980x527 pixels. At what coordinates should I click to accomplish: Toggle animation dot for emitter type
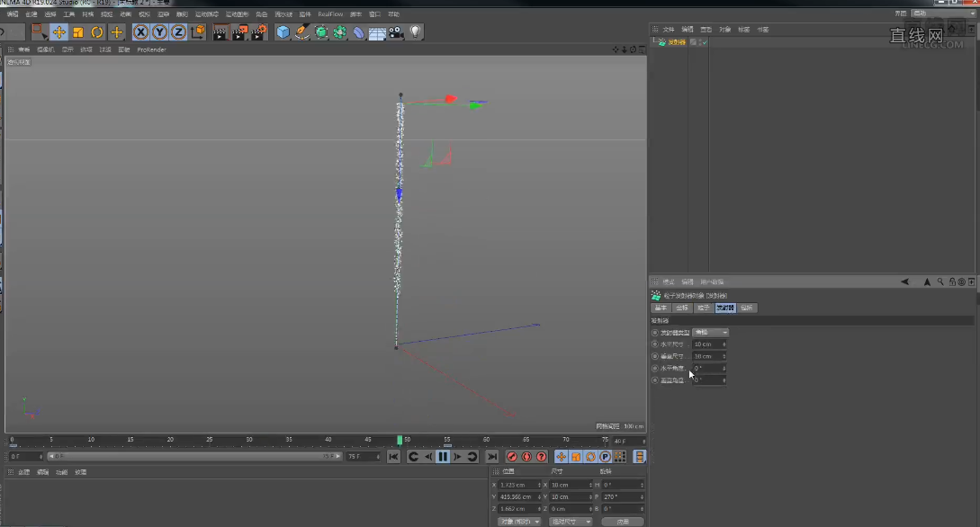coord(655,333)
